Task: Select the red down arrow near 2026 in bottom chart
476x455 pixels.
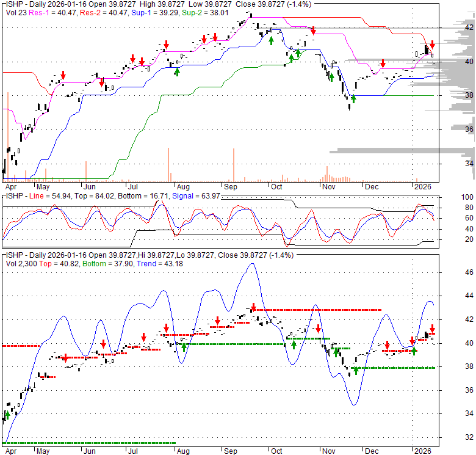Action: [x=432, y=329]
